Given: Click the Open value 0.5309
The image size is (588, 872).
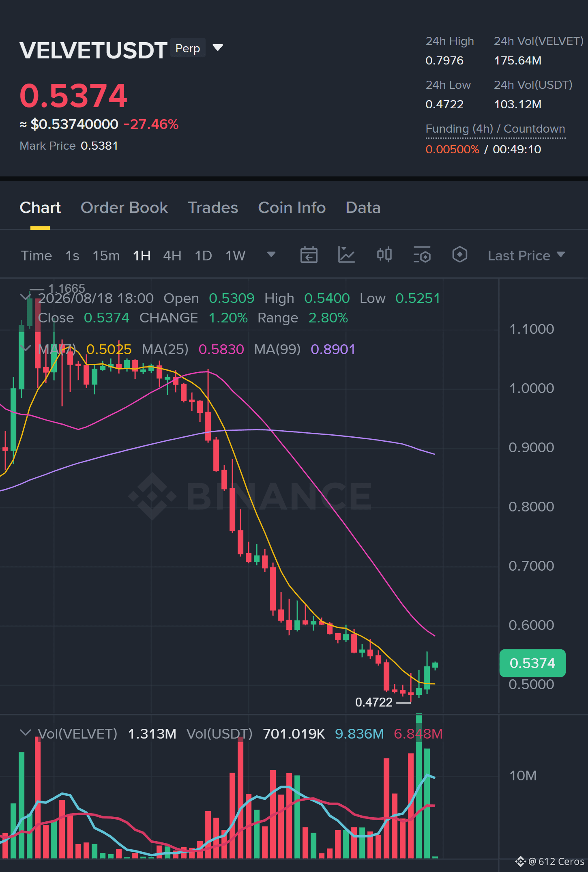Looking at the screenshot, I should 232,298.
